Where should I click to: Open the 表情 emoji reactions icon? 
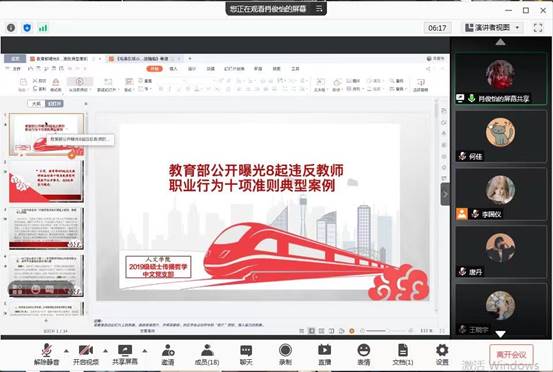364,354
